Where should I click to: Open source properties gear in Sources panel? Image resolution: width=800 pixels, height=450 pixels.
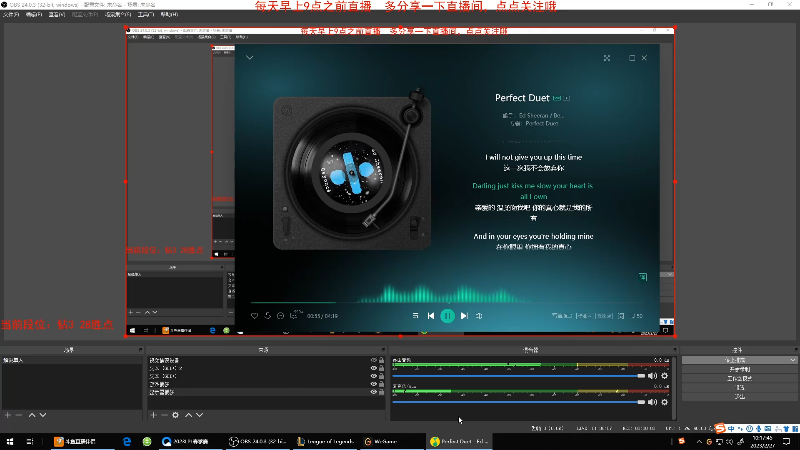176,414
